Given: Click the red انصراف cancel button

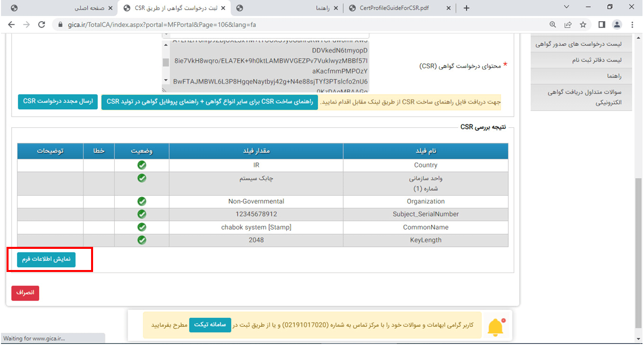Looking at the screenshot, I should click(25, 293).
